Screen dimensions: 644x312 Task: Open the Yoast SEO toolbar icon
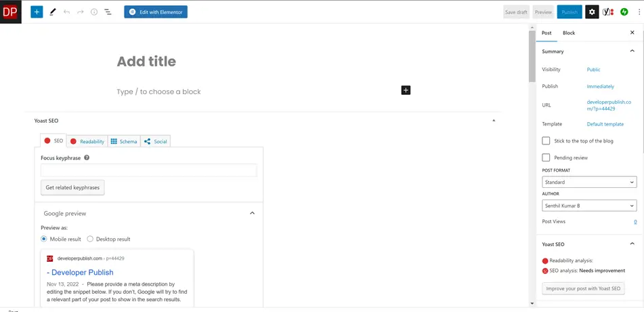pyautogui.click(x=608, y=12)
